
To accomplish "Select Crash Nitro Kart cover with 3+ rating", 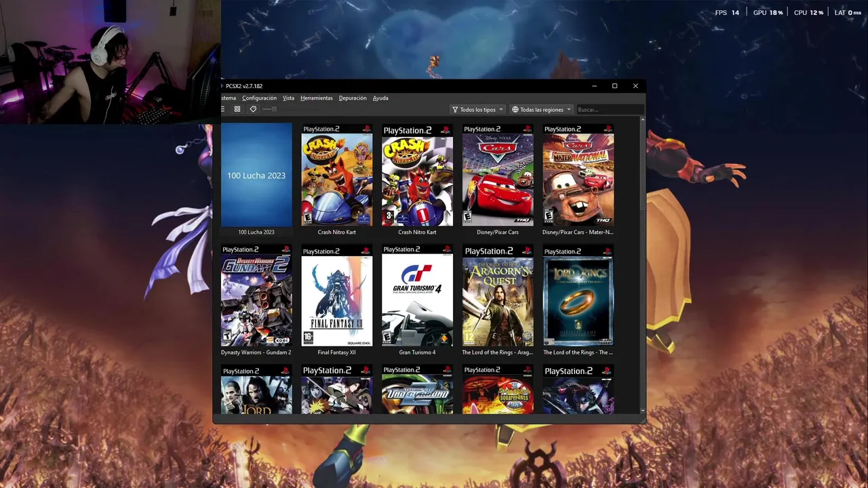I will (x=417, y=175).
